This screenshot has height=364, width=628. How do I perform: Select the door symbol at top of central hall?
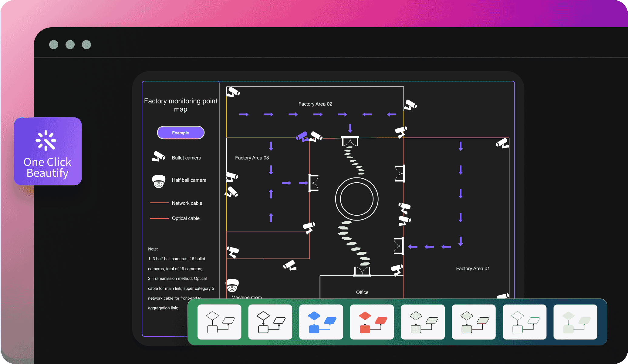pos(350,141)
